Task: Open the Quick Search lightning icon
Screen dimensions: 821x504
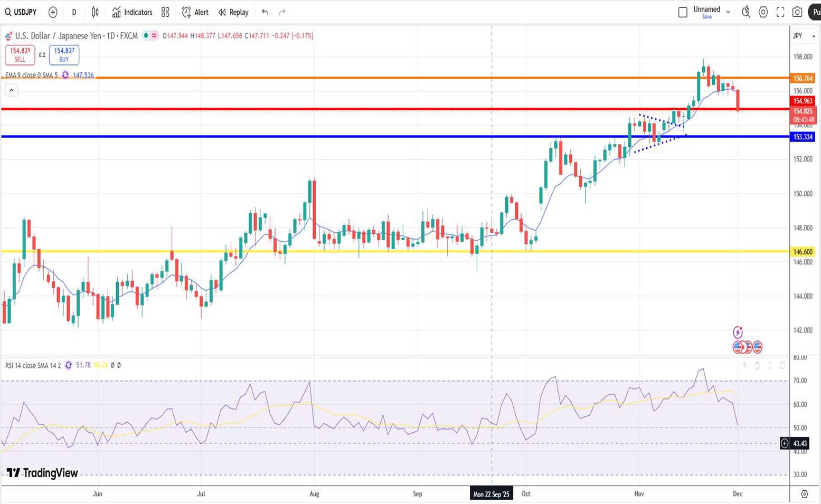Action: [745, 12]
